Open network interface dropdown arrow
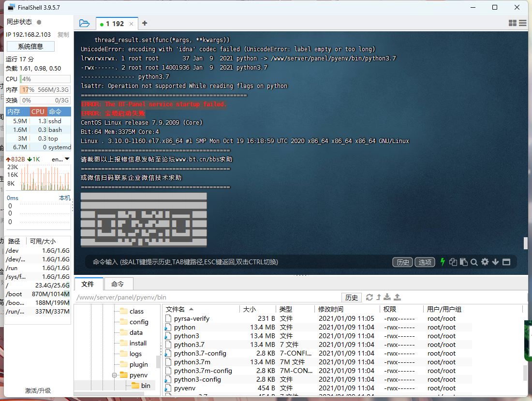 (x=67, y=159)
